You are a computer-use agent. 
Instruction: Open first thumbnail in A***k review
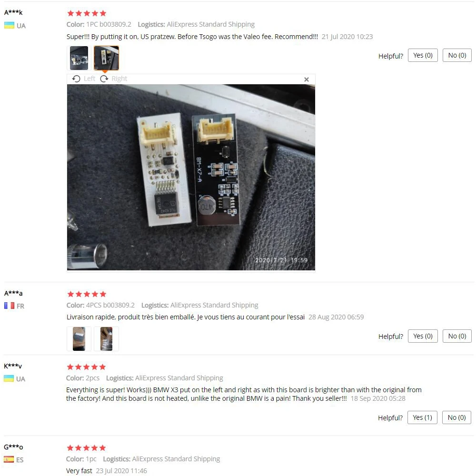[x=79, y=58]
